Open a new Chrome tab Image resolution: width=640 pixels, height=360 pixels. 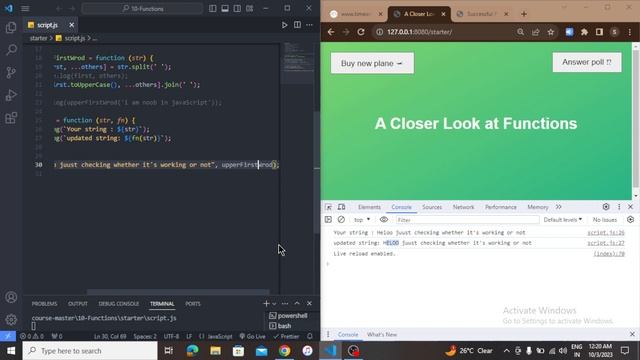(524, 14)
